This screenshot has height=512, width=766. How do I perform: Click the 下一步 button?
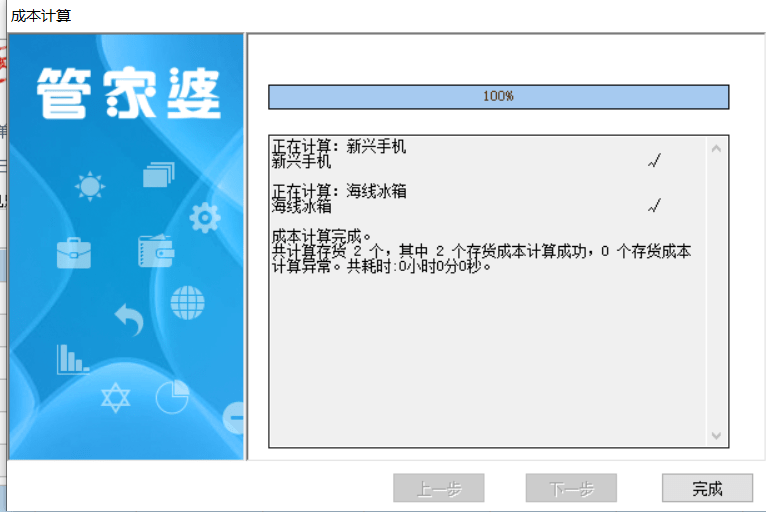click(571, 488)
